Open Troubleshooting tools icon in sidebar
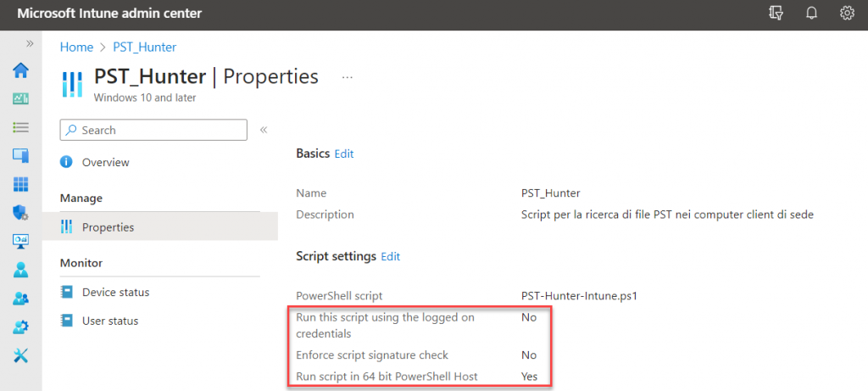The width and height of the screenshot is (868, 391). 20,355
